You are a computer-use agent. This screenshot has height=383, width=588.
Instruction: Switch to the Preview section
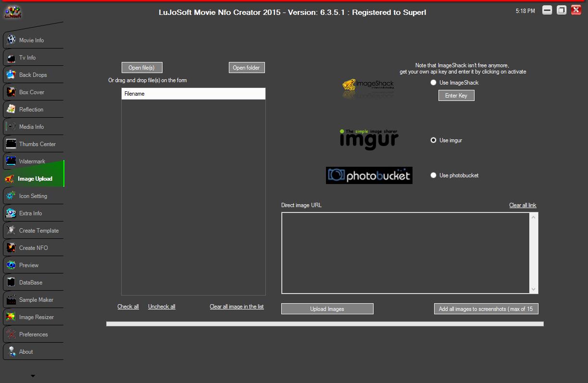click(33, 265)
